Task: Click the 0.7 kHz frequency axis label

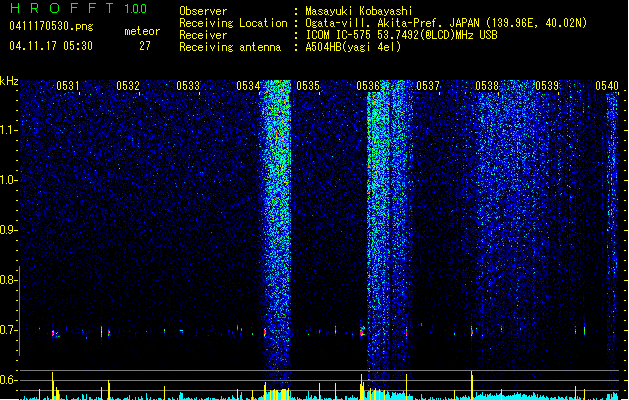Action: pos(8,330)
